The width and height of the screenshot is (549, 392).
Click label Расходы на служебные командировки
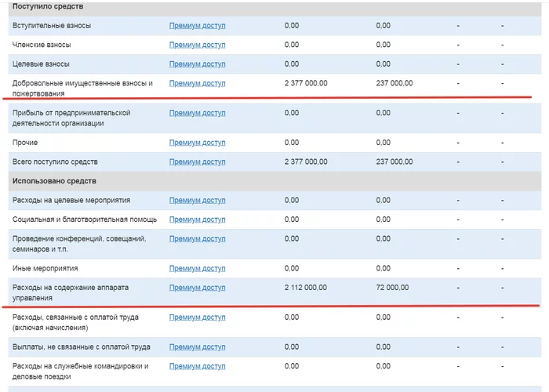click(x=80, y=372)
